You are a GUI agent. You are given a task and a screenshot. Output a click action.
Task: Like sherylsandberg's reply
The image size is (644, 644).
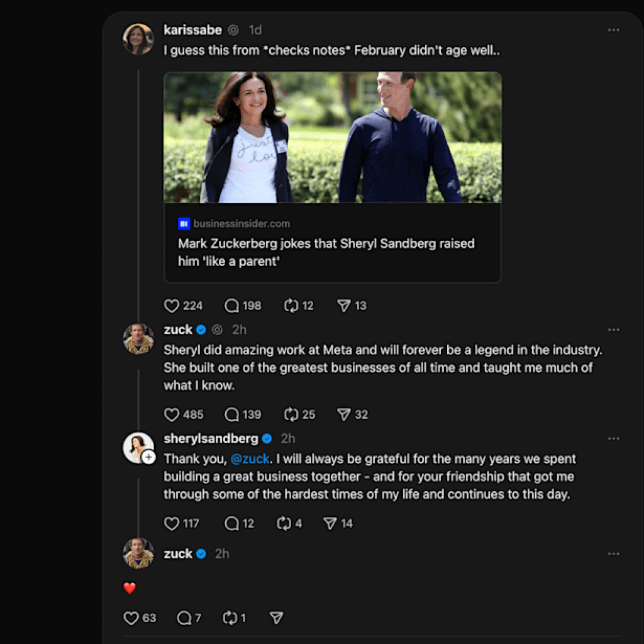click(171, 523)
